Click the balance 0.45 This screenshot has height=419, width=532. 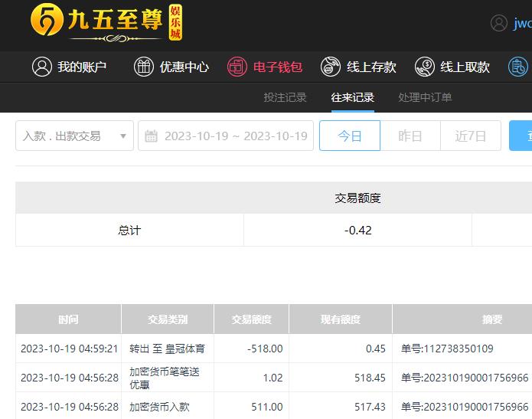point(376,349)
